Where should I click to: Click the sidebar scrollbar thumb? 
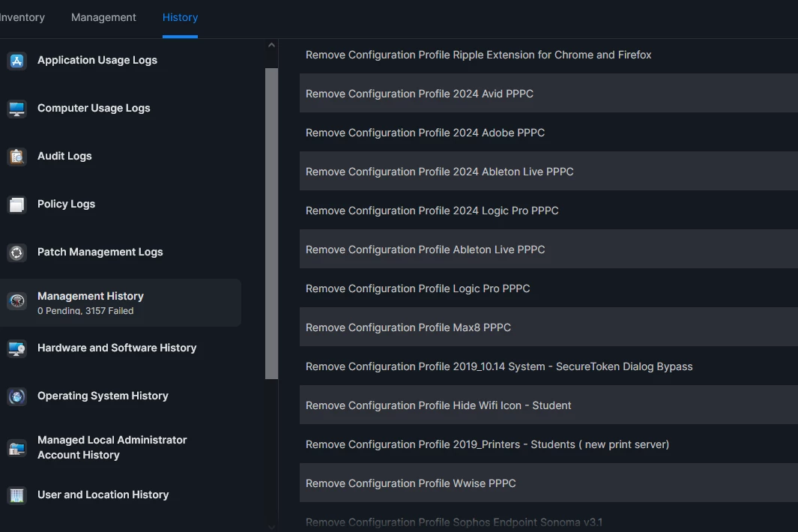click(272, 223)
